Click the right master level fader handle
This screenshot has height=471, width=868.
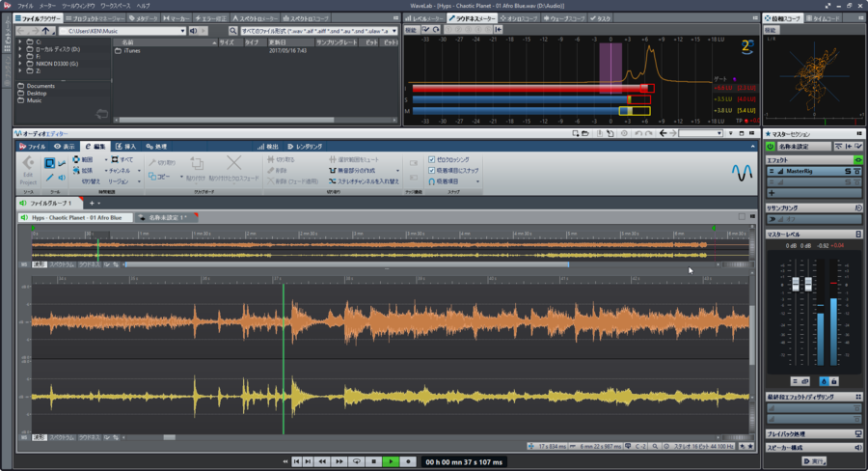[808, 285]
